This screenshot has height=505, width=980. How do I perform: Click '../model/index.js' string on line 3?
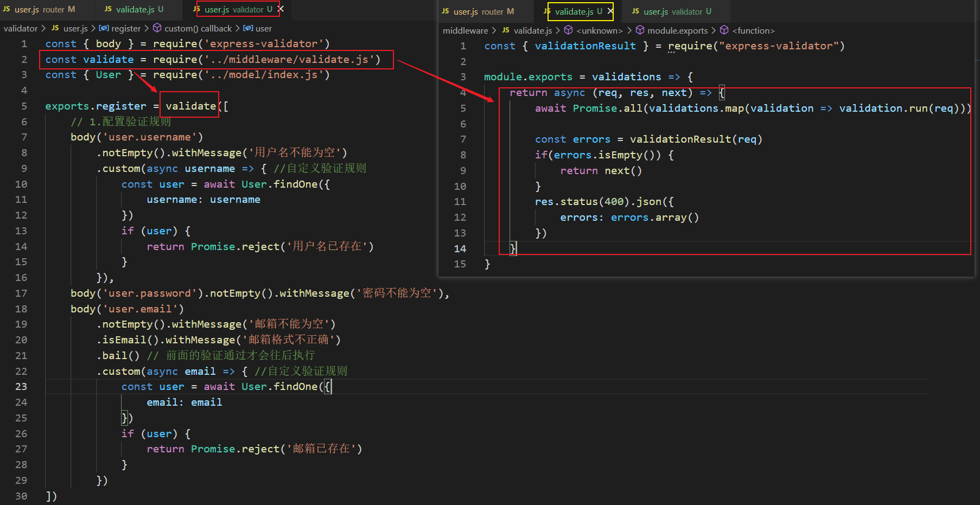click(264, 74)
